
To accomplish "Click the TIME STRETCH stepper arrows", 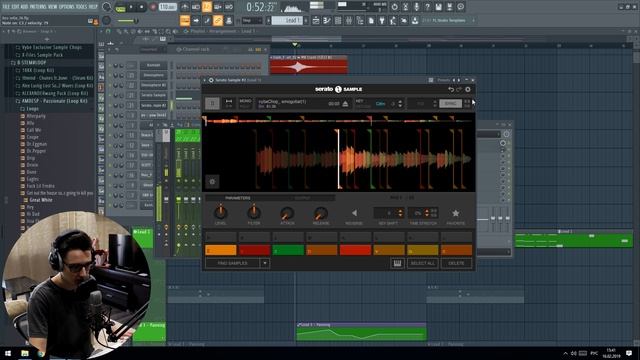I will pyautogui.click(x=427, y=213).
